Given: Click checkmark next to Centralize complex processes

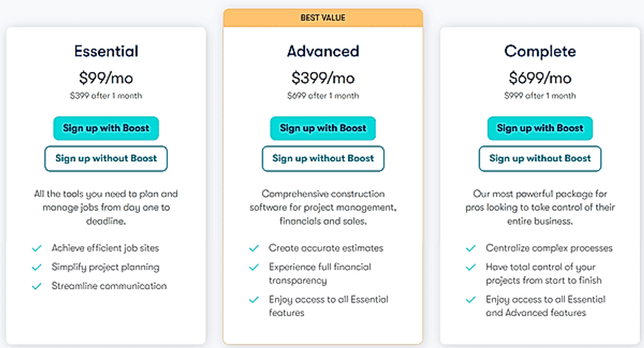Looking at the screenshot, I should point(471,249).
